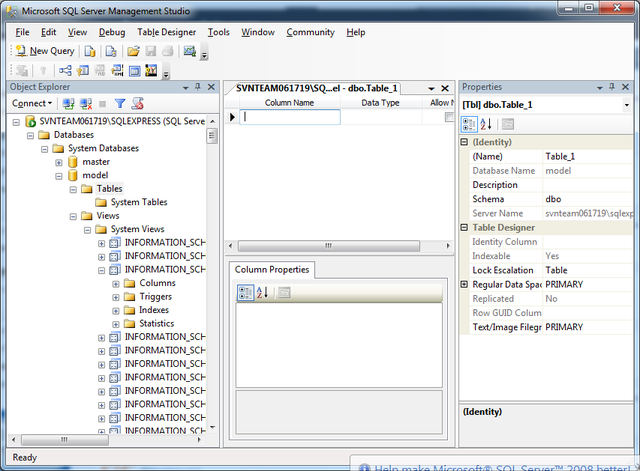Image resolution: width=640 pixels, height=471 pixels.
Task: Click the Connect Object Explorer icon
Action: click(68, 104)
